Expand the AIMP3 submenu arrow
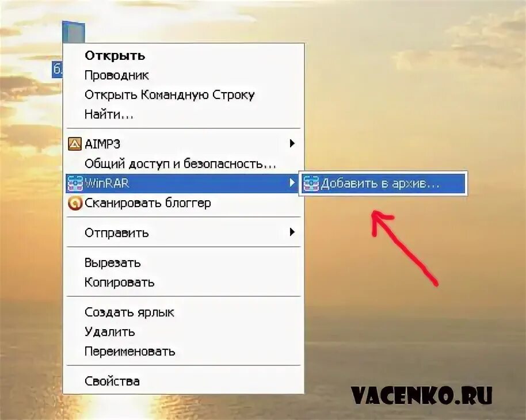 [292, 144]
